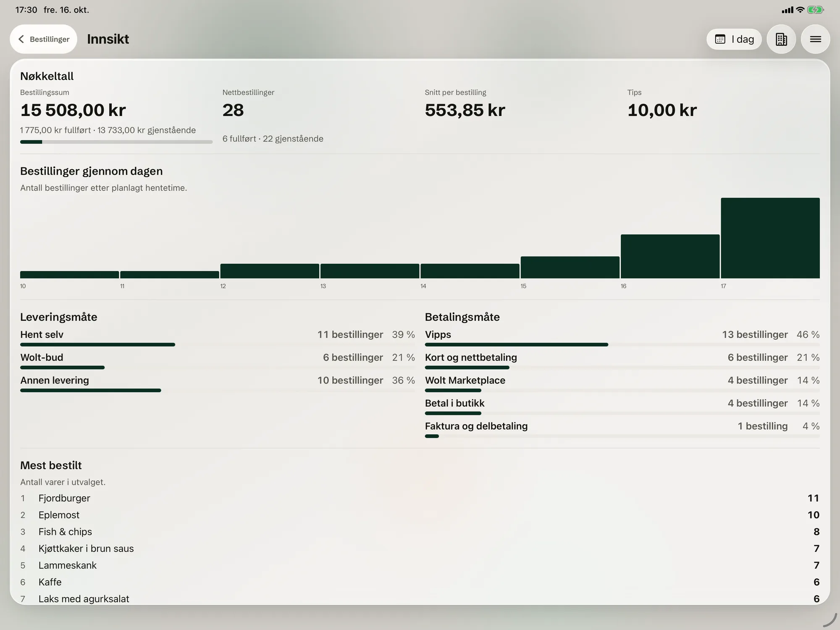Screen dimensions: 840x630
Task: Click the Hent selv delivery row
Action: pyautogui.click(x=218, y=338)
